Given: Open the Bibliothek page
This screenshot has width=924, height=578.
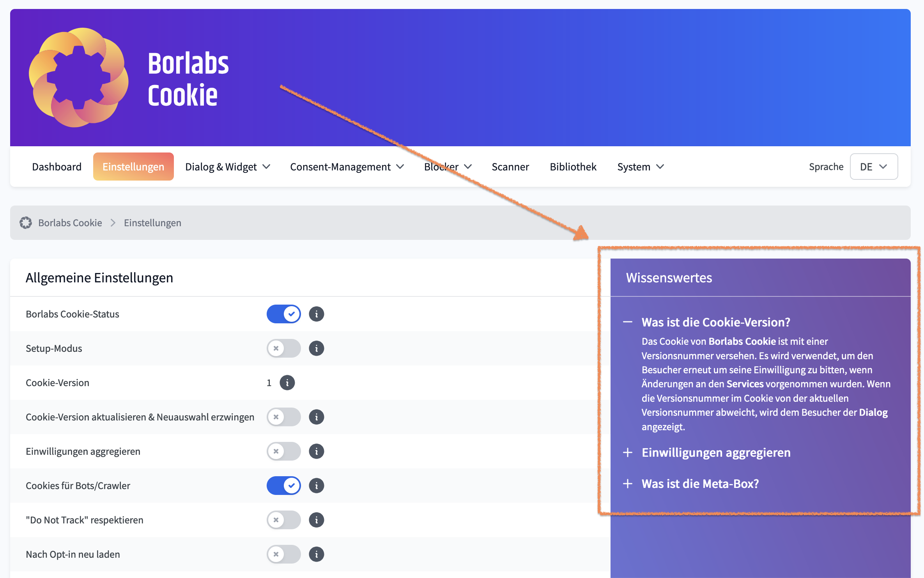Looking at the screenshot, I should (573, 167).
